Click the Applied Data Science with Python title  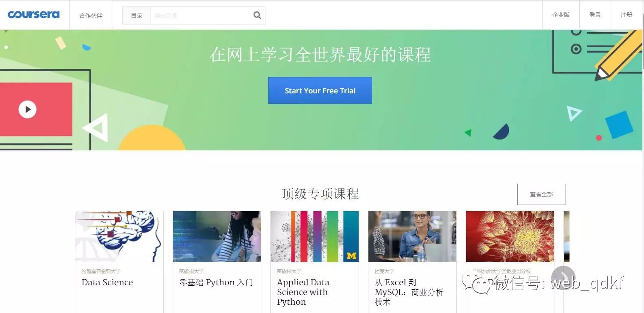[x=303, y=292]
